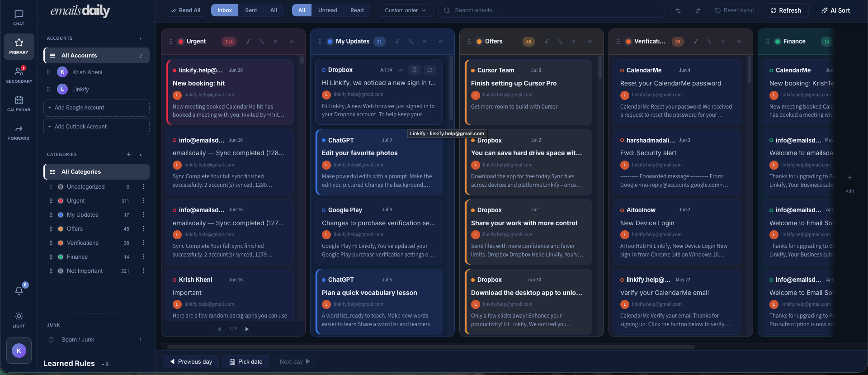Viewport: 868px width, 375px height.
Task: Mark all read in Urgent column
Action: coord(248,42)
